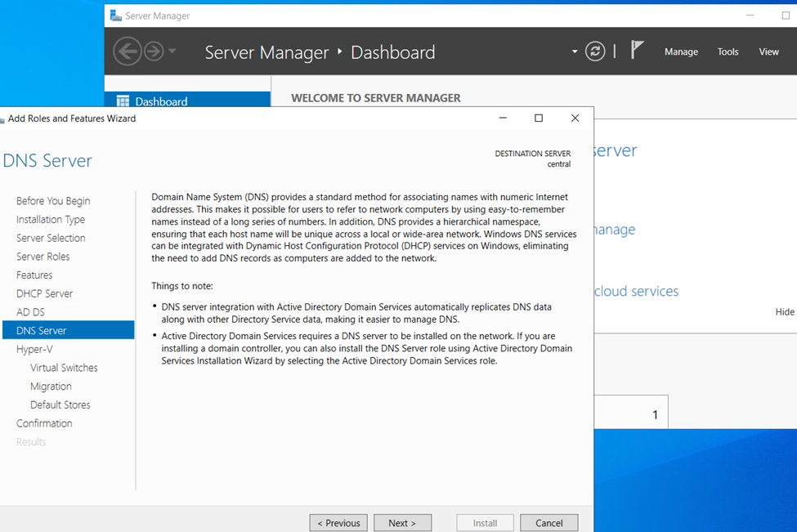
Task: Open the Manage menu
Action: [x=681, y=51]
